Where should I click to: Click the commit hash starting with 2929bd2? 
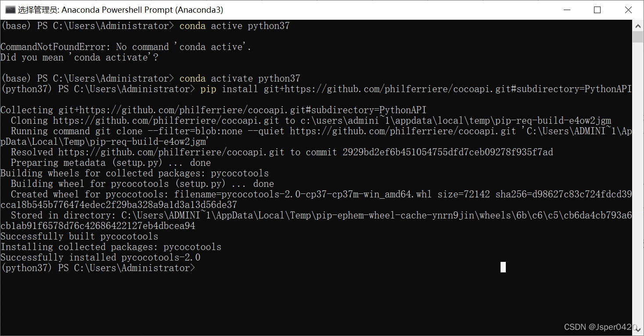tap(447, 152)
